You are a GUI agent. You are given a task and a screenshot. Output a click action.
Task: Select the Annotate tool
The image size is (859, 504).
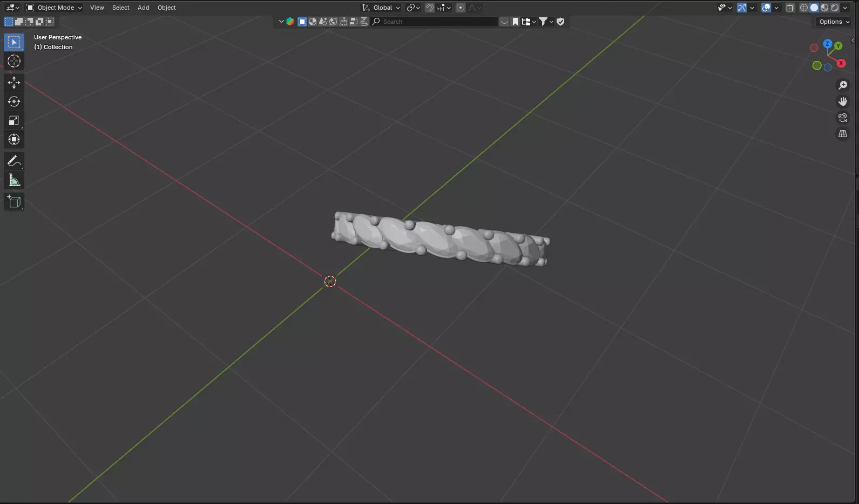(14, 161)
